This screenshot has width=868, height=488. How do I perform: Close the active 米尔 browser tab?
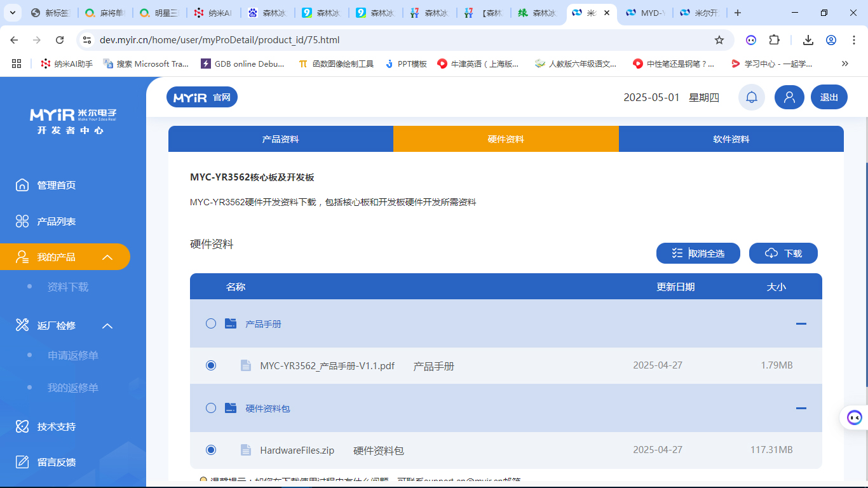pyautogui.click(x=607, y=13)
